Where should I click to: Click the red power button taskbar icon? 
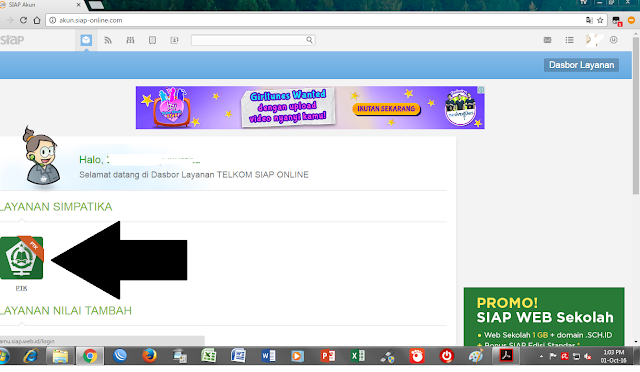point(447,356)
